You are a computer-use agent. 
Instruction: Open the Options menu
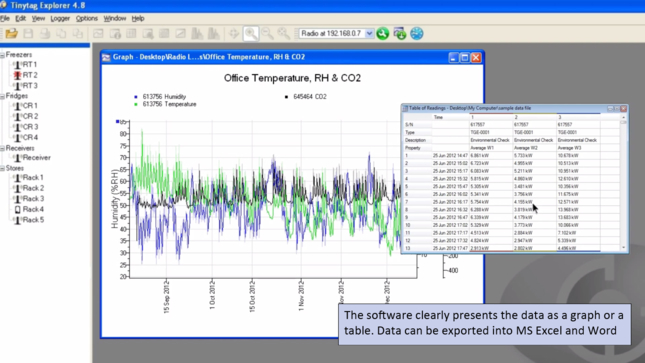pos(87,19)
